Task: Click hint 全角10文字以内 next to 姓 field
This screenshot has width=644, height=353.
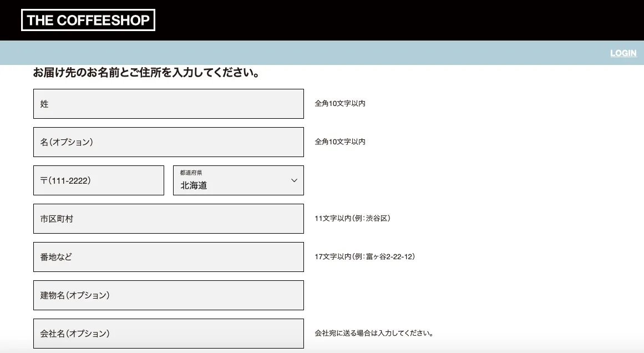Action: (x=340, y=104)
